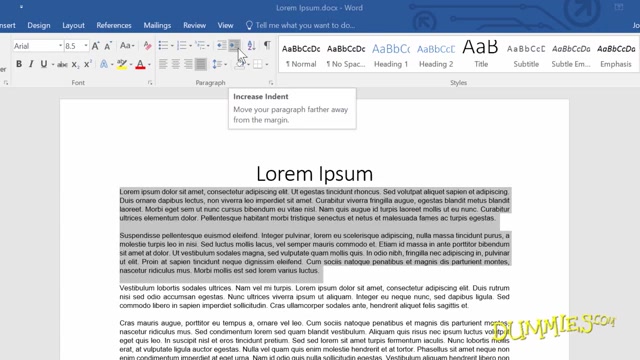Apply Subtle Emphasis style
640x360 pixels.
571,55
